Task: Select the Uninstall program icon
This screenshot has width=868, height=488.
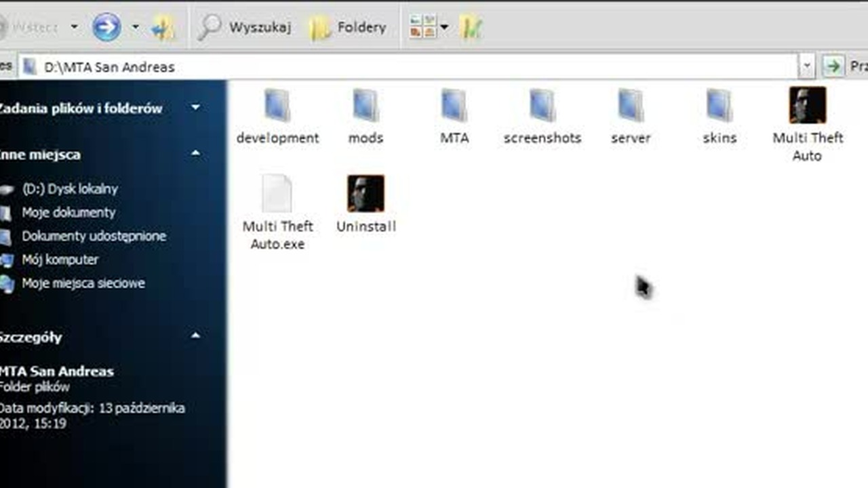Action: [366, 193]
